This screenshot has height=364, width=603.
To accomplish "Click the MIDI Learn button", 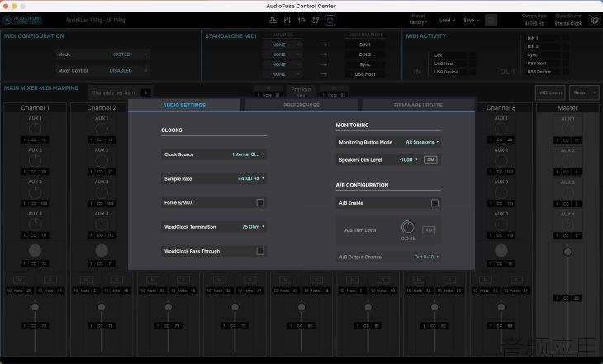I will [x=550, y=92].
